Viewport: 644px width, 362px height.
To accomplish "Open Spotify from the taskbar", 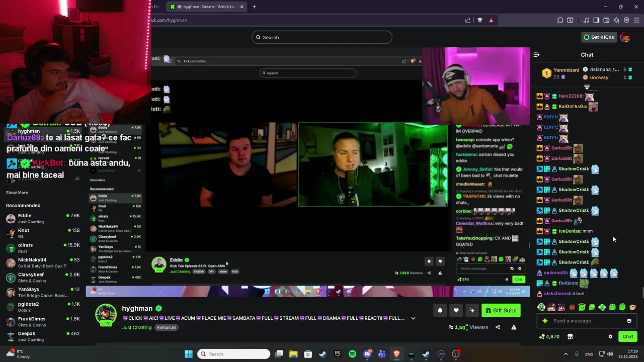I will click(352, 354).
